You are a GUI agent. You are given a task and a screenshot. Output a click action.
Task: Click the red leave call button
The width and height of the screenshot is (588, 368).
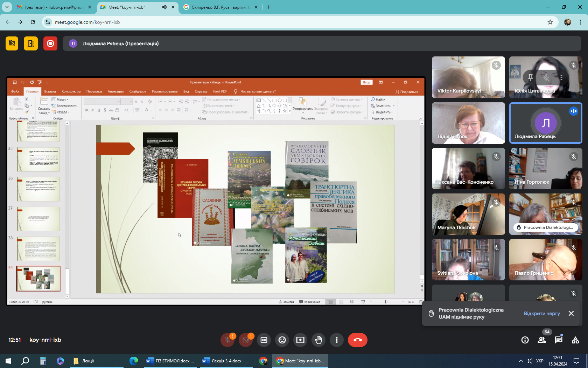click(x=357, y=340)
